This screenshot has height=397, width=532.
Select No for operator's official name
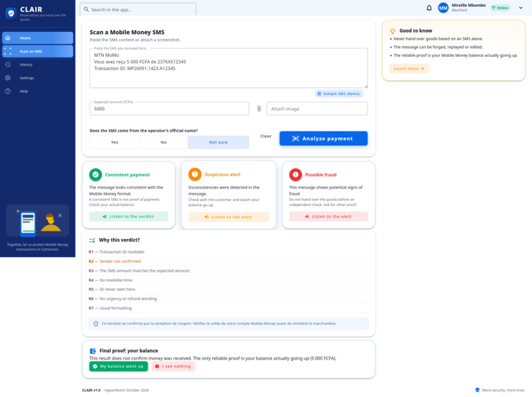pyautogui.click(x=164, y=142)
